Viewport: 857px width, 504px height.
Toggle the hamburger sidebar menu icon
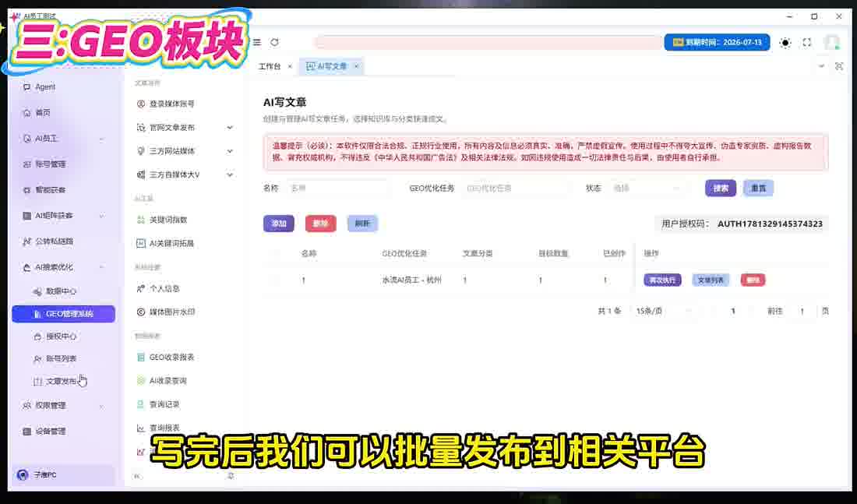click(x=257, y=42)
